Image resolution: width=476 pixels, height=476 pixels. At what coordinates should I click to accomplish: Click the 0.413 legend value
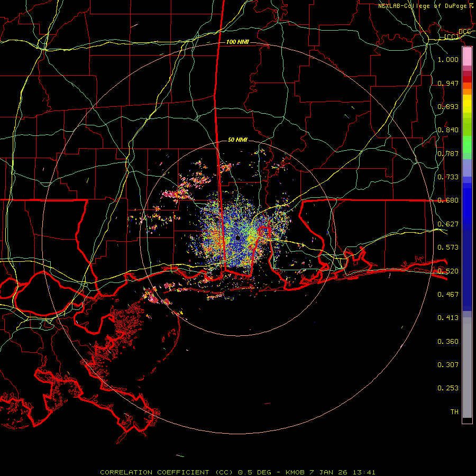click(x=448, y=318)
